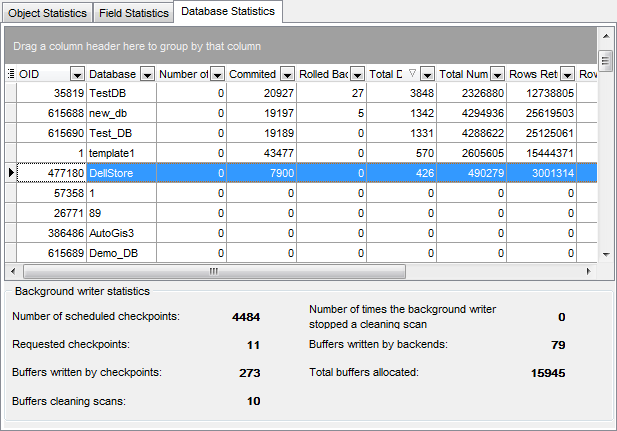Open the column chooser grid icon
Image resolution: width=617 pixels, height=431 pixels.
11,74
